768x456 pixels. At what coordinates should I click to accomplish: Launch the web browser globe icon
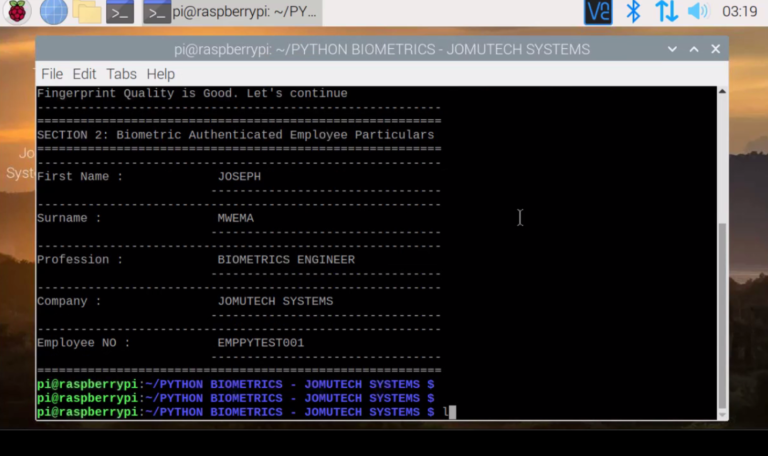(53, 12)
